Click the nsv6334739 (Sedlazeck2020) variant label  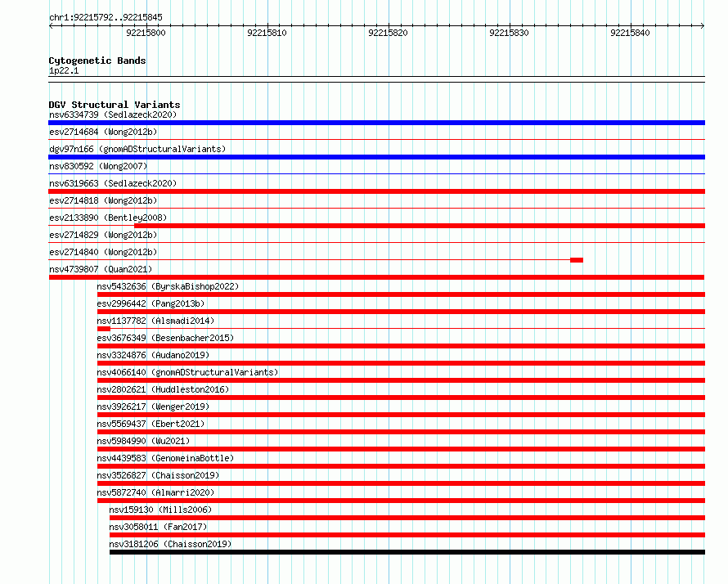click(x=113, y=115)
